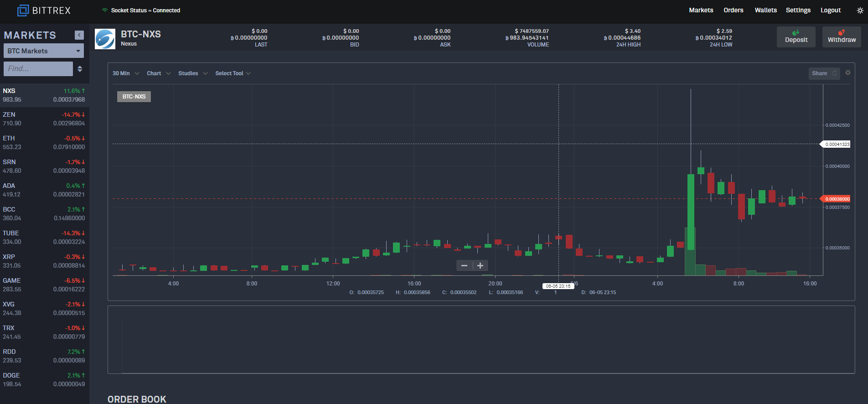Viewport: 868px width, 404px height.
Task: Click the ORDER BOOK heading
Action: tap(137, 399)
